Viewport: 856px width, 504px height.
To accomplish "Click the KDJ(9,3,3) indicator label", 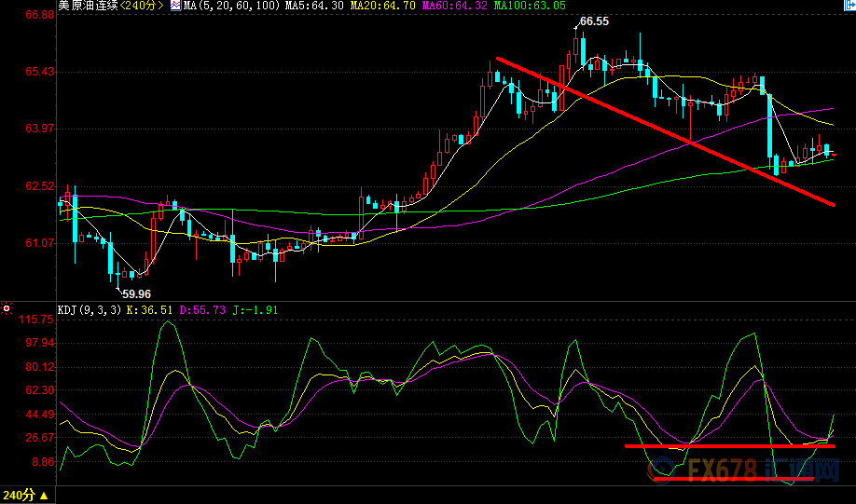I will click(90, 310).
